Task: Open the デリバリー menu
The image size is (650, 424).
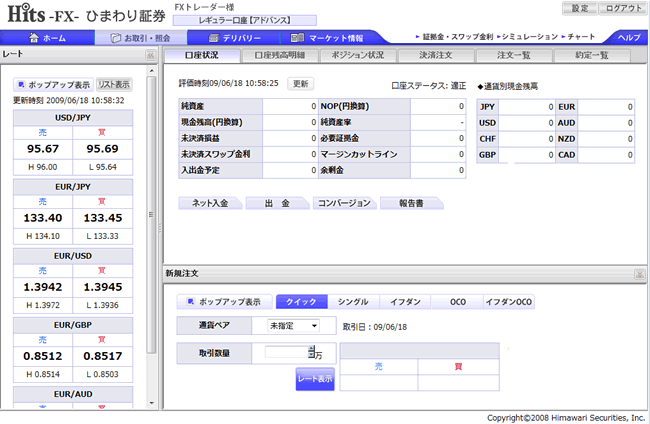Action: [234, 38]
